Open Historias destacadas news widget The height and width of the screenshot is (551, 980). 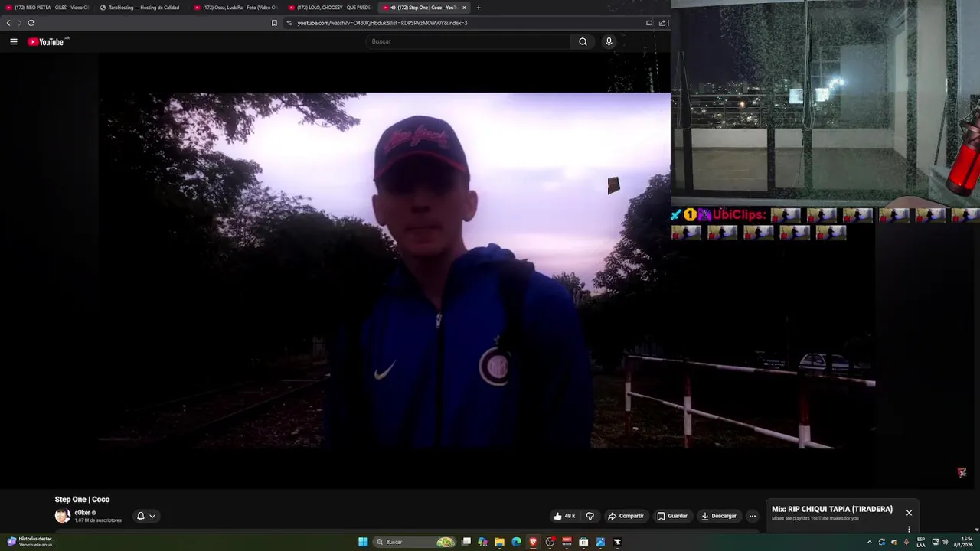click(x=31, y=542)
